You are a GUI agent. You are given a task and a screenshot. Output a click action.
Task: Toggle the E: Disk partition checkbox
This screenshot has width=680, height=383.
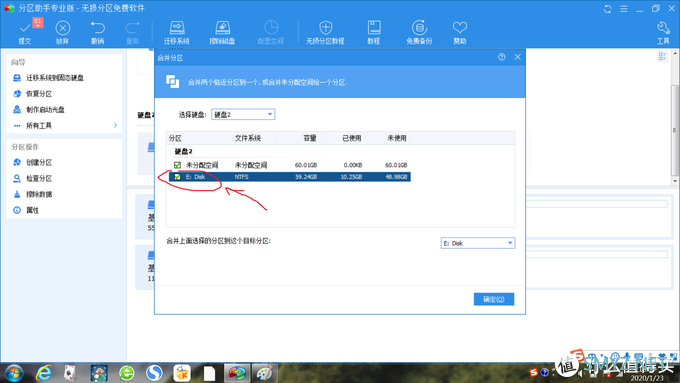(177, 177)
